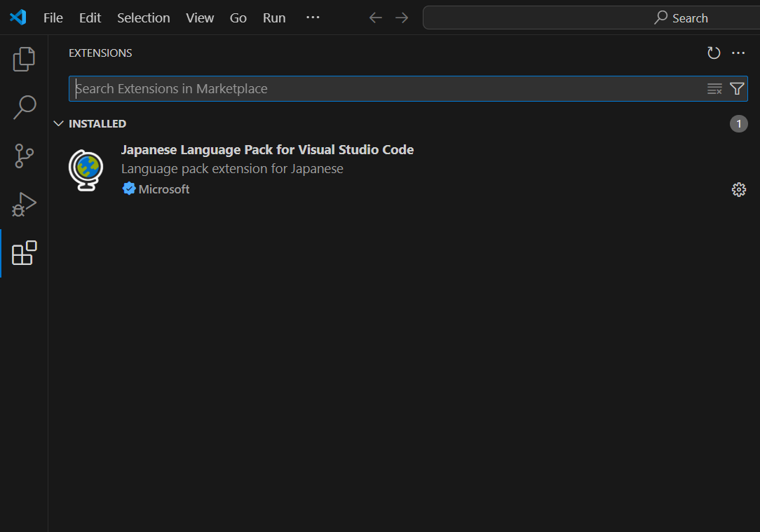Open the View menu

coord(200,18)
